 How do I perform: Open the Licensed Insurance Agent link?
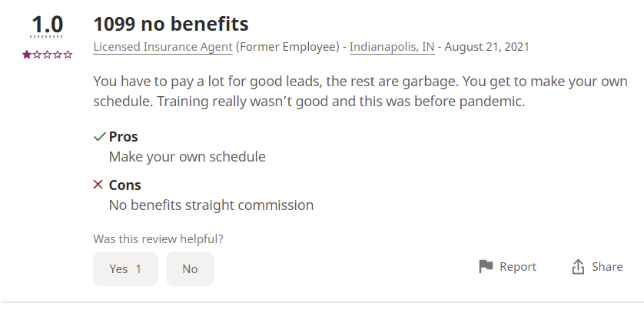[x=163, y=47]
